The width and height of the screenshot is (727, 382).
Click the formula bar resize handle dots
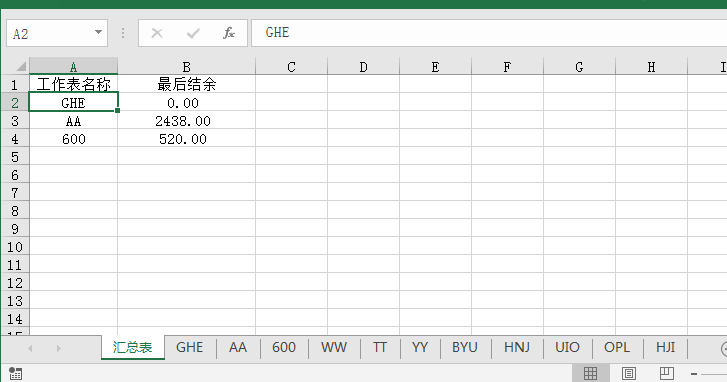(123, 33)
